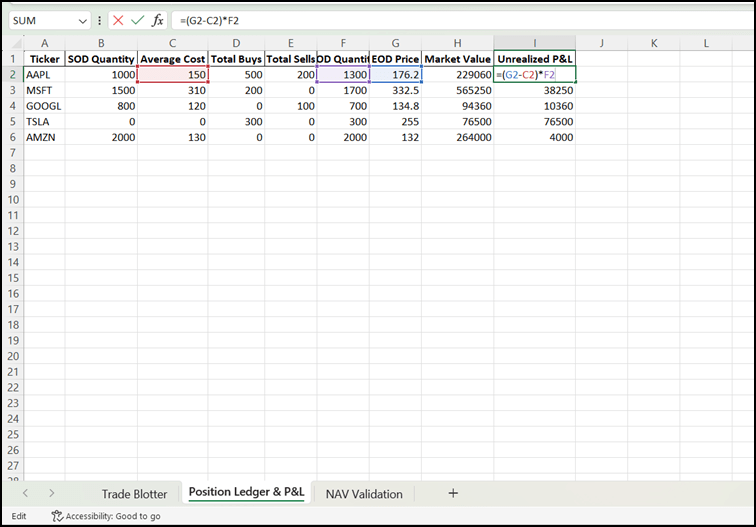Image resolution: width=756 pixels, height=527 pixels.
Task: Cancel the formula entry with the X icon
Action: tap(118, 20)
